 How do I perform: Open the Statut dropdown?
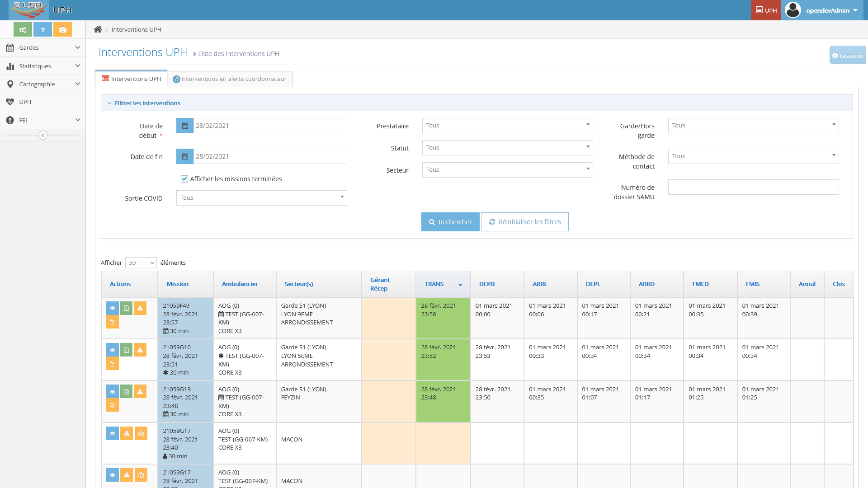[507, 148]
